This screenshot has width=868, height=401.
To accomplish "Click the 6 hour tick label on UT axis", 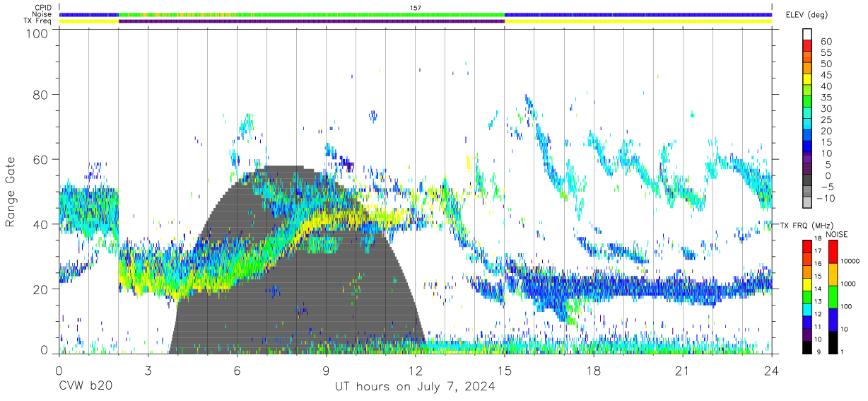I will pyautogui.click(x=237, y=370).
